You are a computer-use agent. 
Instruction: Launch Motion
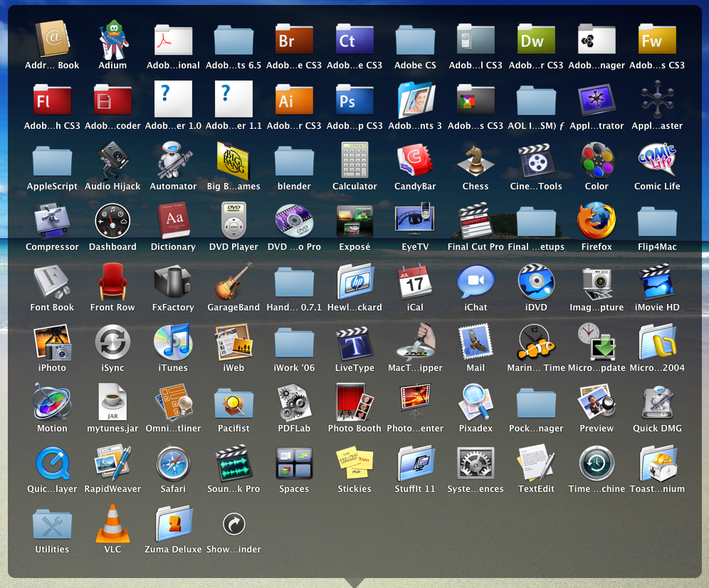(52, 402)
